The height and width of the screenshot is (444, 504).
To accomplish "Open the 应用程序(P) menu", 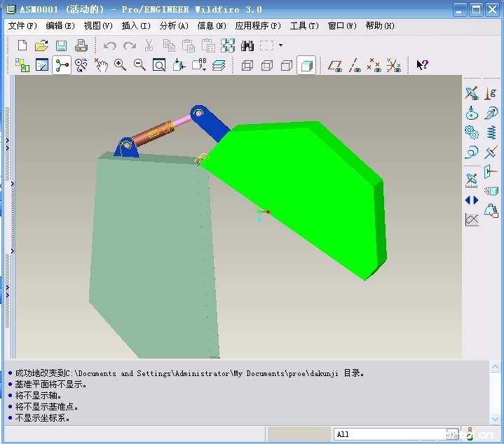I will 258,26.
